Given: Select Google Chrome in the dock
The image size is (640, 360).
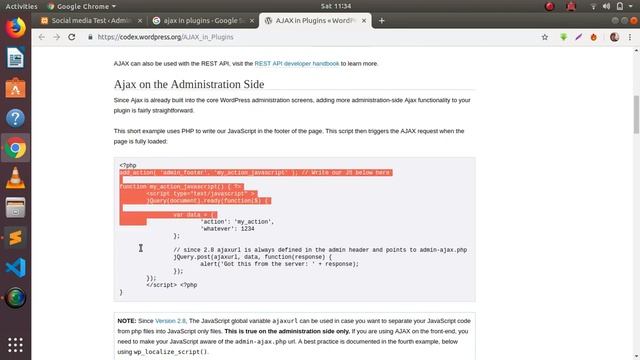Looking at the screenshot, I should pyautogui.click(x=16, y=148).
